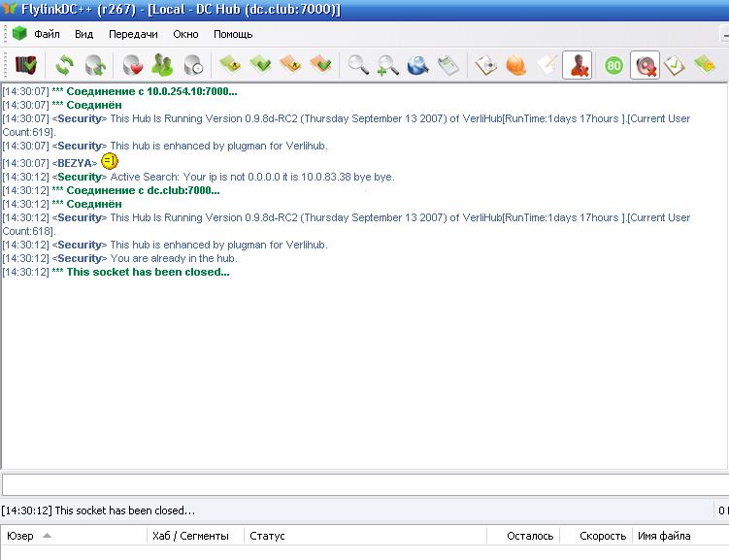Sort transfers by Юзер column header
Image resolution: width=729 pixels, height=560 pixels.
click(x=21, y=536)
